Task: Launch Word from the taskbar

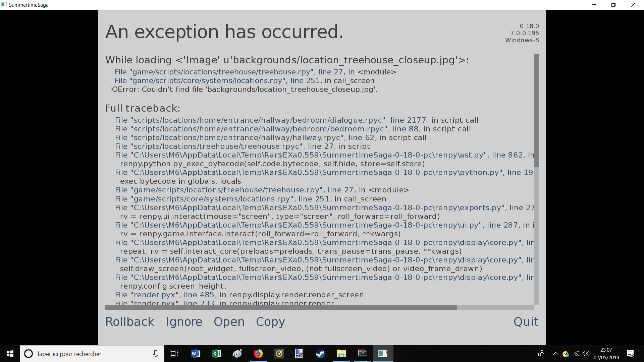Action: pos(196,354)
